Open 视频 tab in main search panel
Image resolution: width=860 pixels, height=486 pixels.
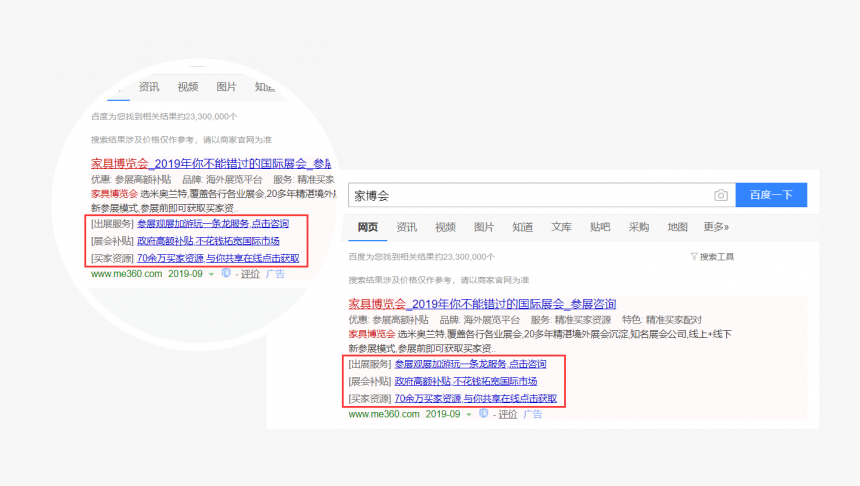click(445, 227)
